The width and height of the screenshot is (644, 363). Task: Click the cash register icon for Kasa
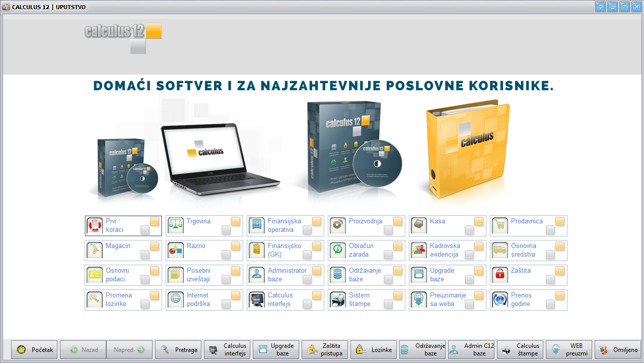click(419, 225)
